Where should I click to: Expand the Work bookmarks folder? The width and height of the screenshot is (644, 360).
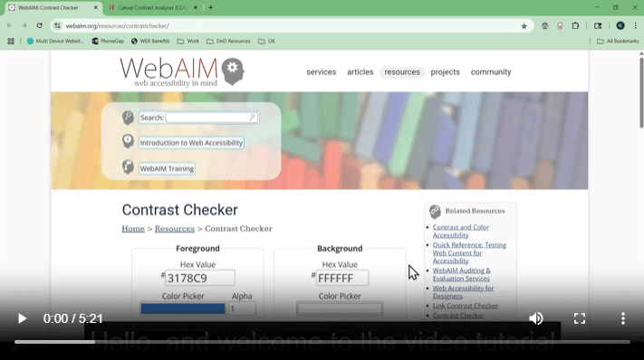coord(188,41)
